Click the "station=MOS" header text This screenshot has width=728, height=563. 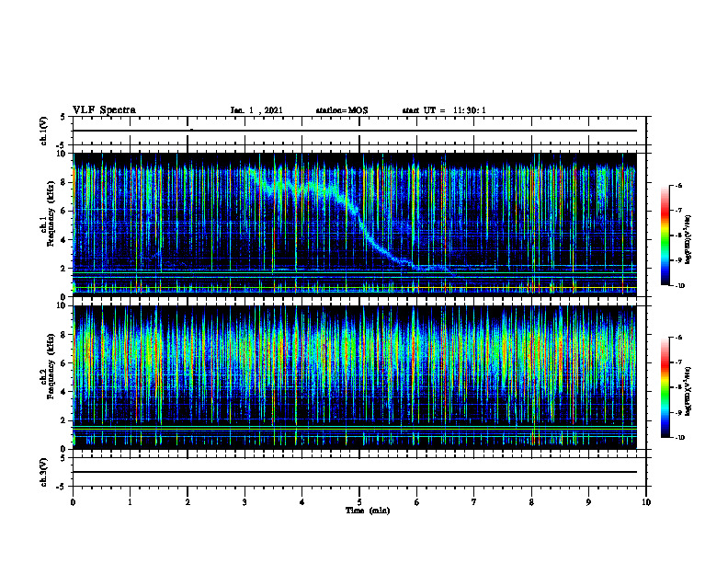coord(342,110)
